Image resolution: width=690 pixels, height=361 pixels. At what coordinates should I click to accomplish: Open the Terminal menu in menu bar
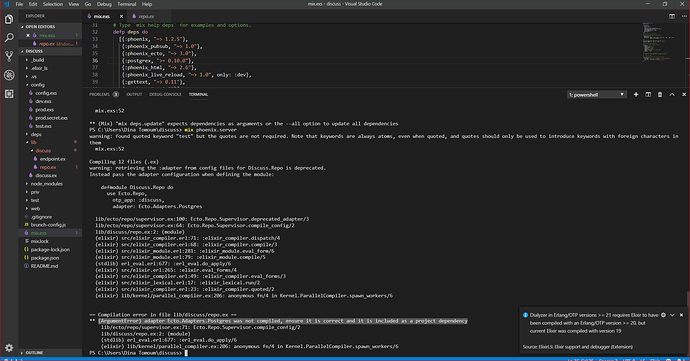[x=126, y=4]
